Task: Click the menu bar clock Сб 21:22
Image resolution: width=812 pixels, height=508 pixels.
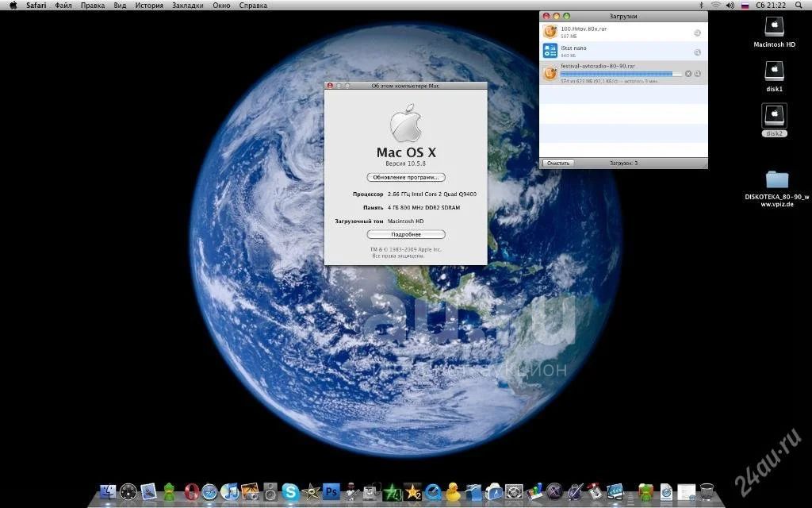Action: point(771,6)
